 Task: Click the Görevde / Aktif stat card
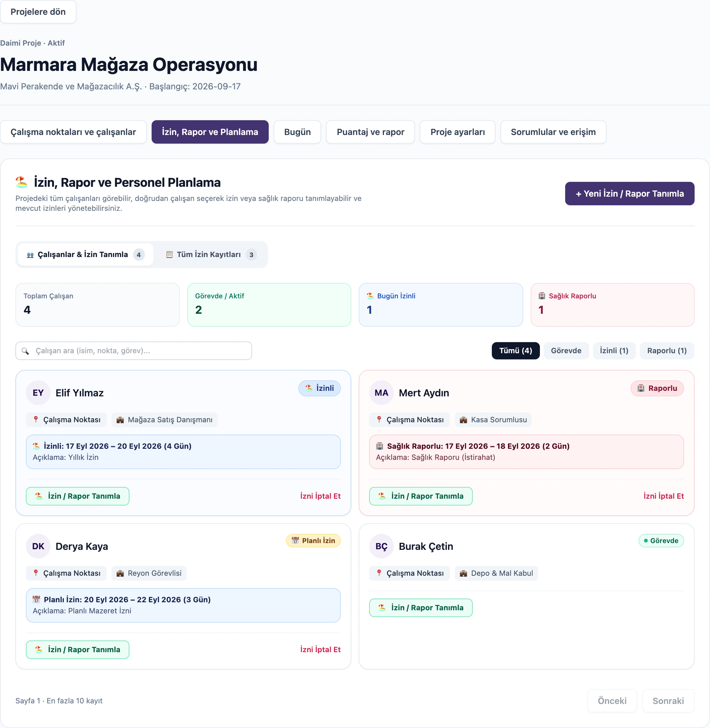pyautogui.click(x=269, y=305)
